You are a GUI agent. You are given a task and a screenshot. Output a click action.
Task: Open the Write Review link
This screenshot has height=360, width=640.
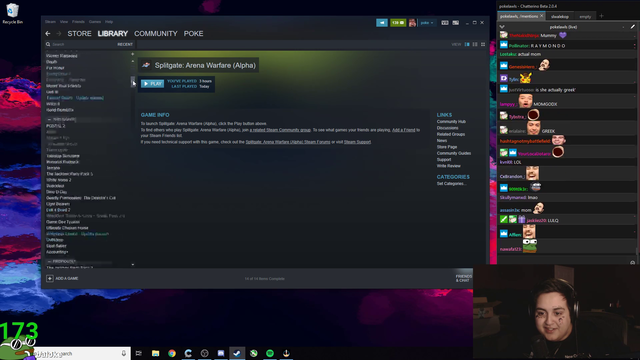click(449, 166)
